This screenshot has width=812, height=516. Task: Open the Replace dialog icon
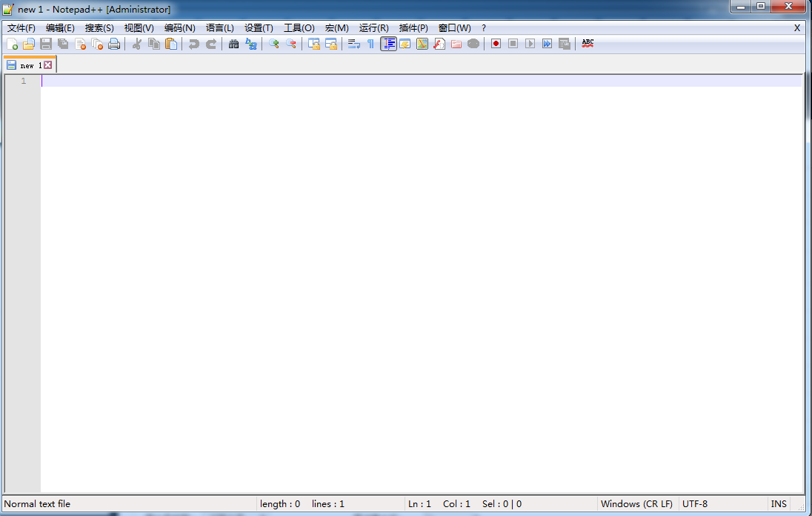click(x=250, y=44)
